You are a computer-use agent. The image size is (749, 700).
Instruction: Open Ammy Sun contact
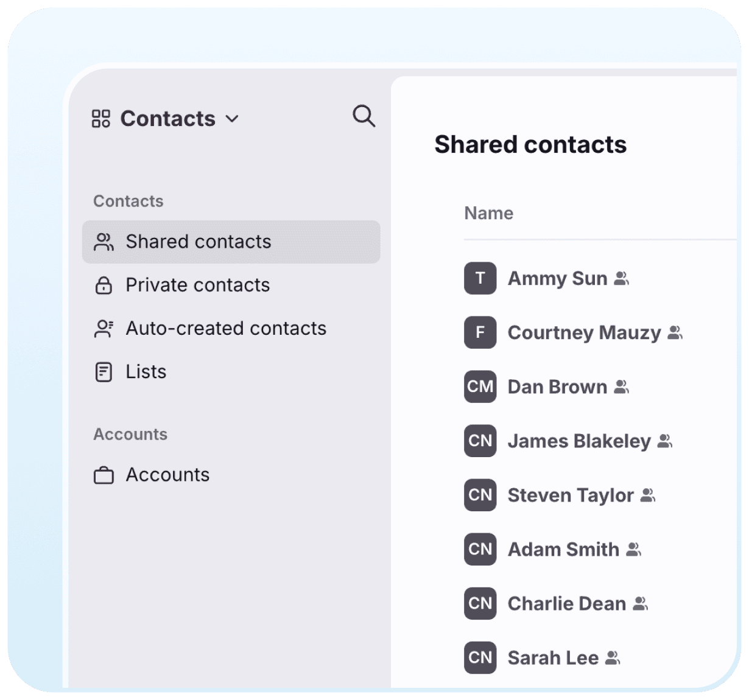pos(557,278)
